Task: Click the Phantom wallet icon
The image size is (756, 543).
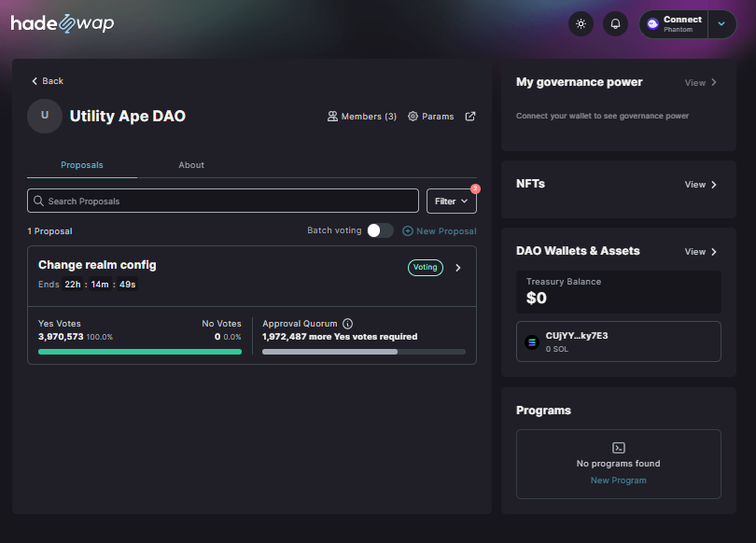Action: click(652, 24)
